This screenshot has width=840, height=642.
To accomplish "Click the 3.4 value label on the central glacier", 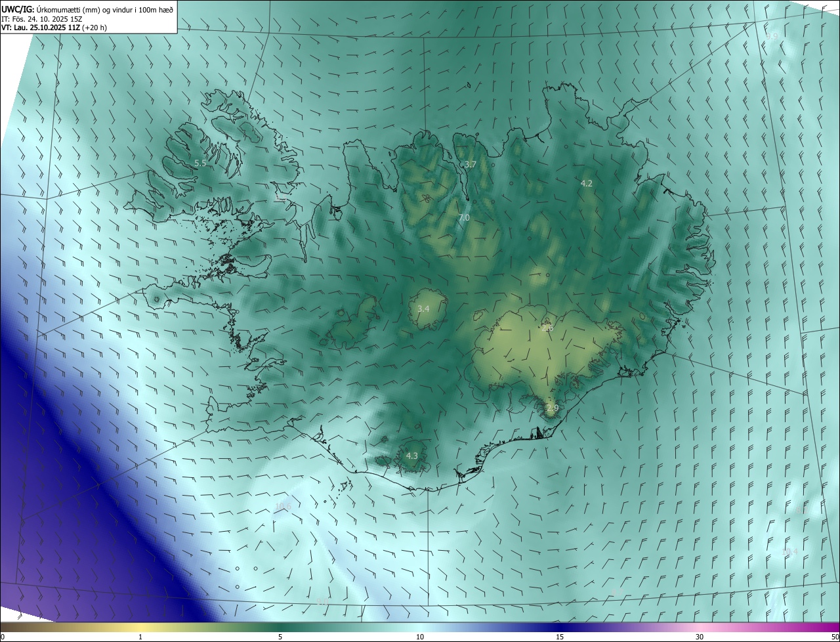I will tap(423, 309).
